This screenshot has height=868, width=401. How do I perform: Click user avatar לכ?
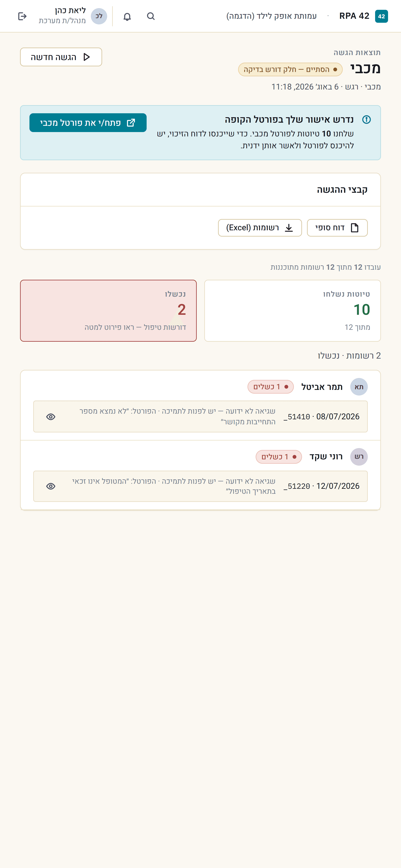[x=99, y=16]
